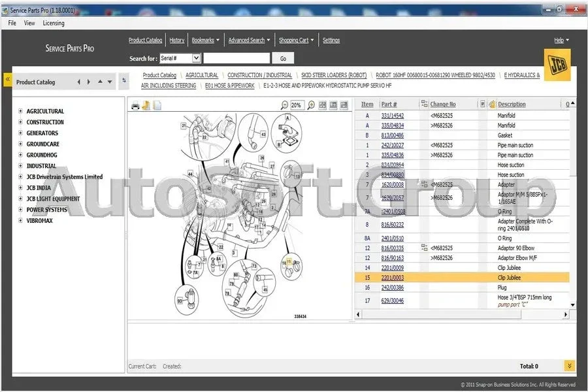
Task: Click the notes column icon in the table header
Action: coord(483,103)
